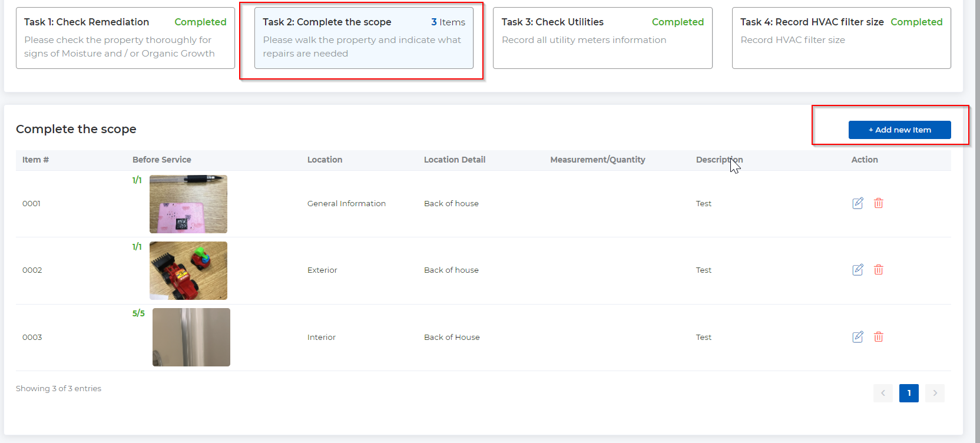This screenshot has height=443, width=980.
Task: Open the Task 4: Record HVAC filter size card
Action: click(x=841, y=38)
